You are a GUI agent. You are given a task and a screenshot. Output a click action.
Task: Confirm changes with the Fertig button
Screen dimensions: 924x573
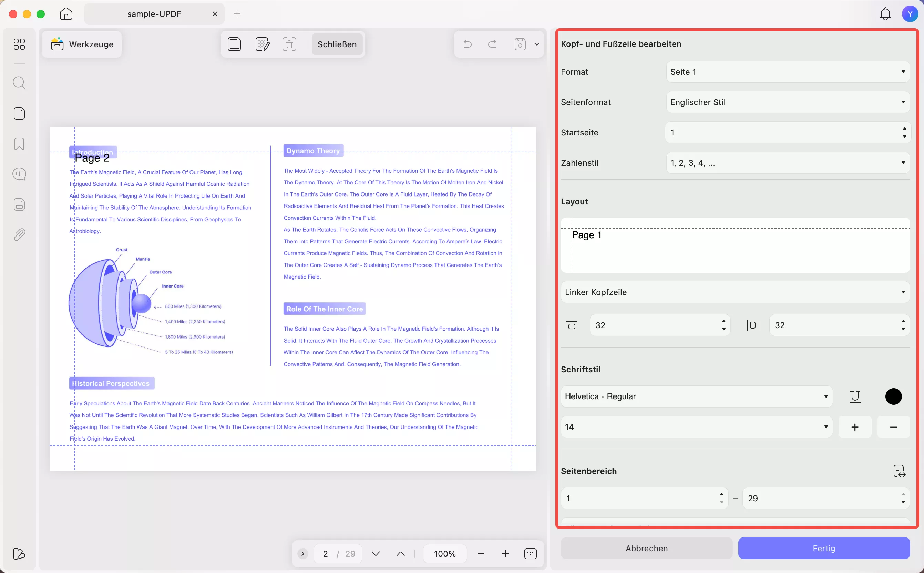point(823,548)
